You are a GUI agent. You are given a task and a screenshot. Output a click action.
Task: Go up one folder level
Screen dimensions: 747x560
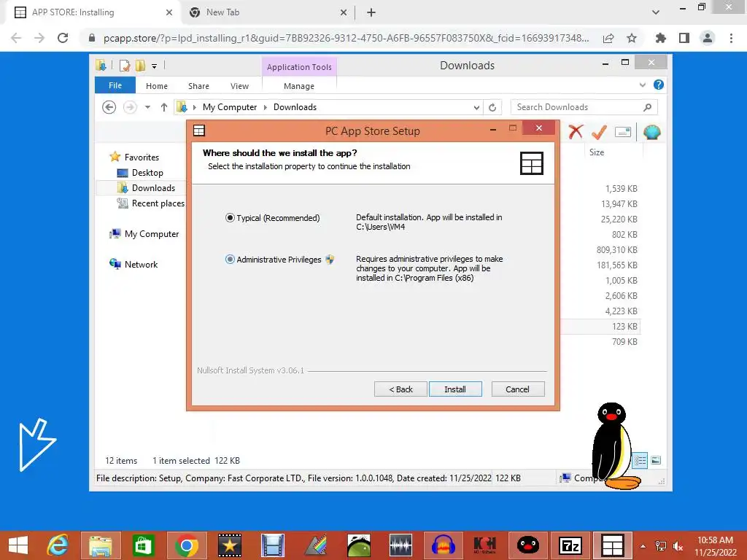164,107
